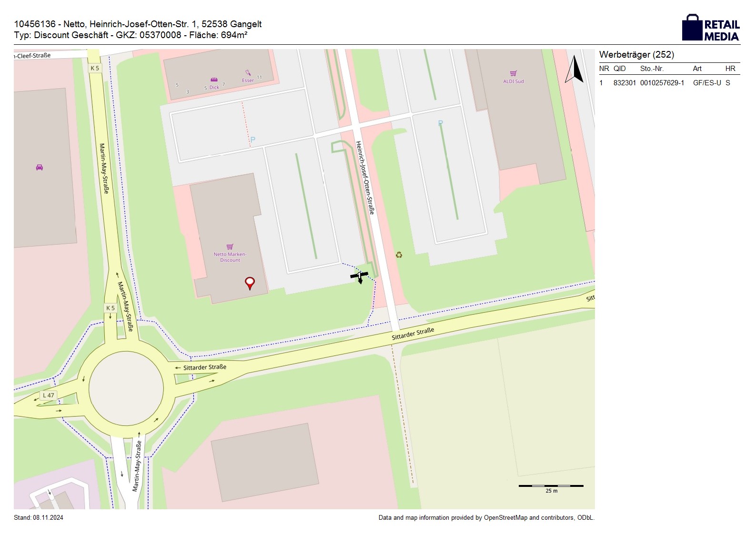
Task: Click the OpenStreetMap attribution text
Action: tap(486, 518)
